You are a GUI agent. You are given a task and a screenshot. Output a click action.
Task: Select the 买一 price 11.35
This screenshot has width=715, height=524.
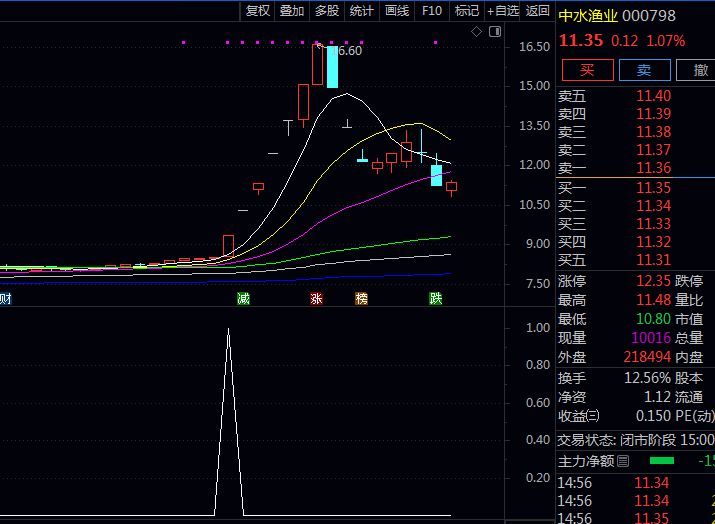click(x=653, y=188)
